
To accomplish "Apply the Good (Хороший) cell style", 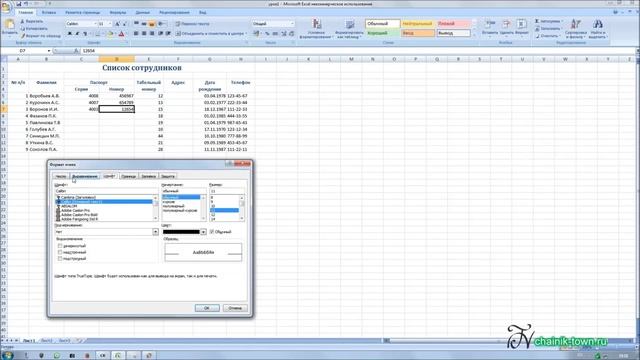I will point(382,33).
